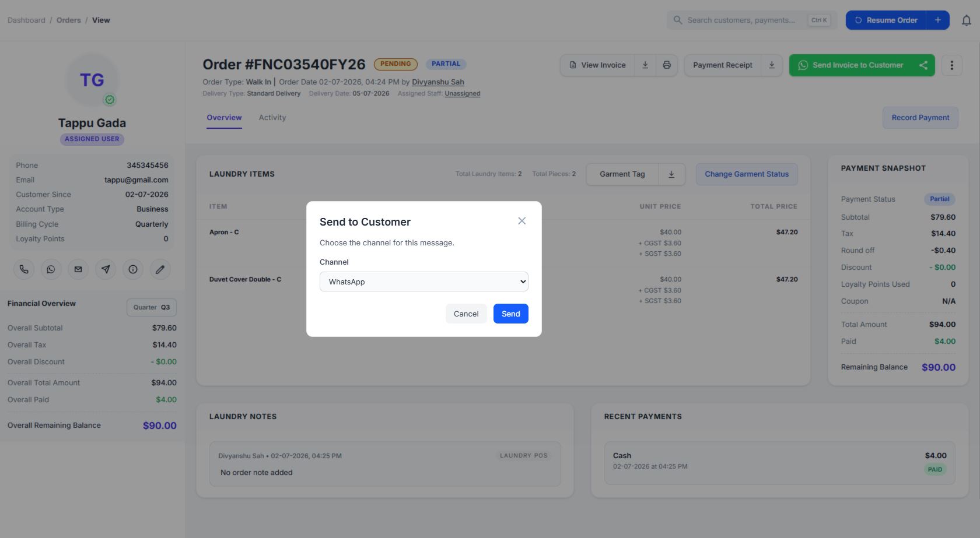This screenshot has width=980, height=538.
Task: Go to Dashboard breadcrumb
Action: (x=26, y=20)
